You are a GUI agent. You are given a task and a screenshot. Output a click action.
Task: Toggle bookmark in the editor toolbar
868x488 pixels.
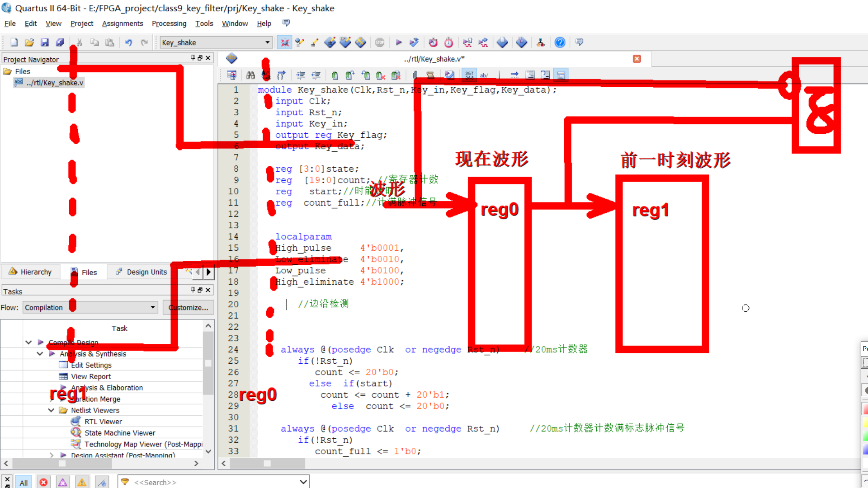pos(335,75)
